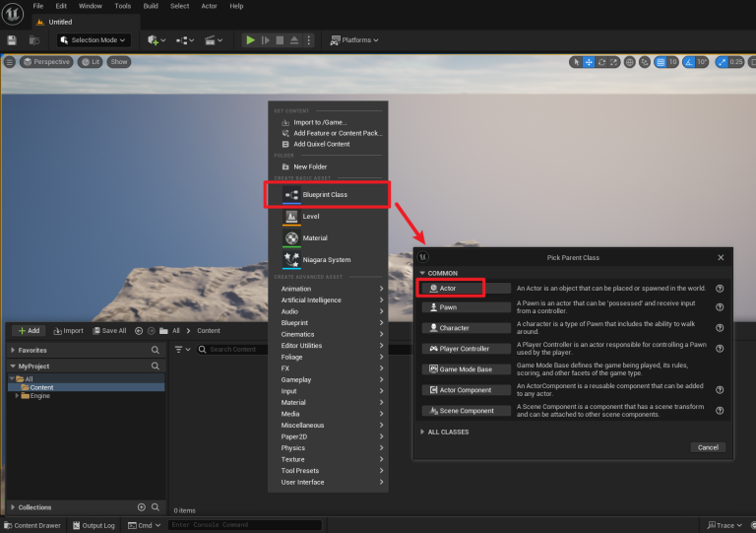The image size is (756, 533).
Task: Activate the Translate move gizmo tool
Action: pos(589,62)
